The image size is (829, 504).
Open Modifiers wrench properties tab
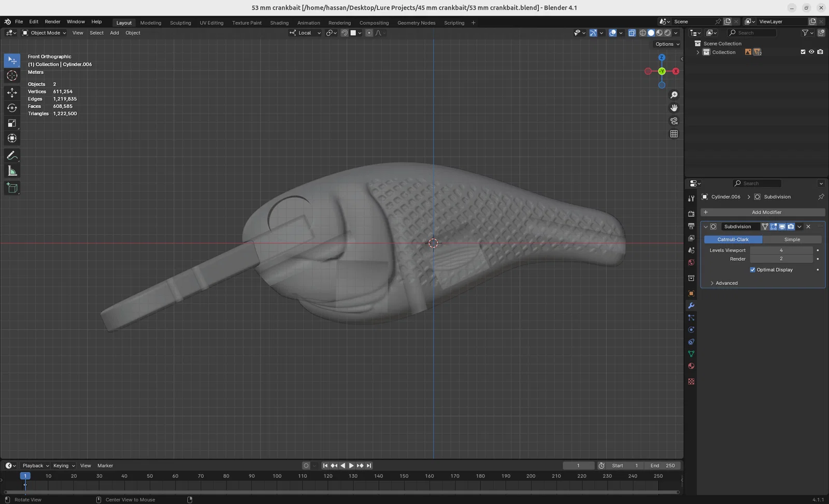(691, 306)
